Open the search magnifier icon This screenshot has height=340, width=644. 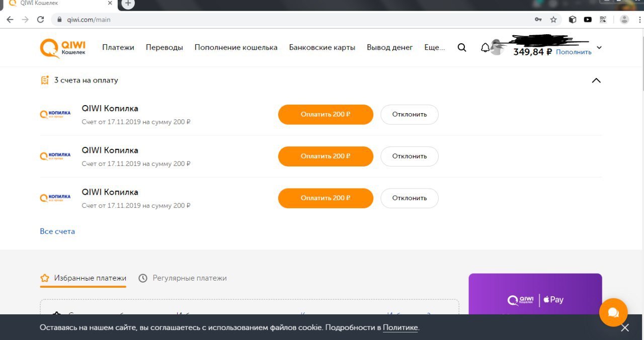(x=461, y=48)
